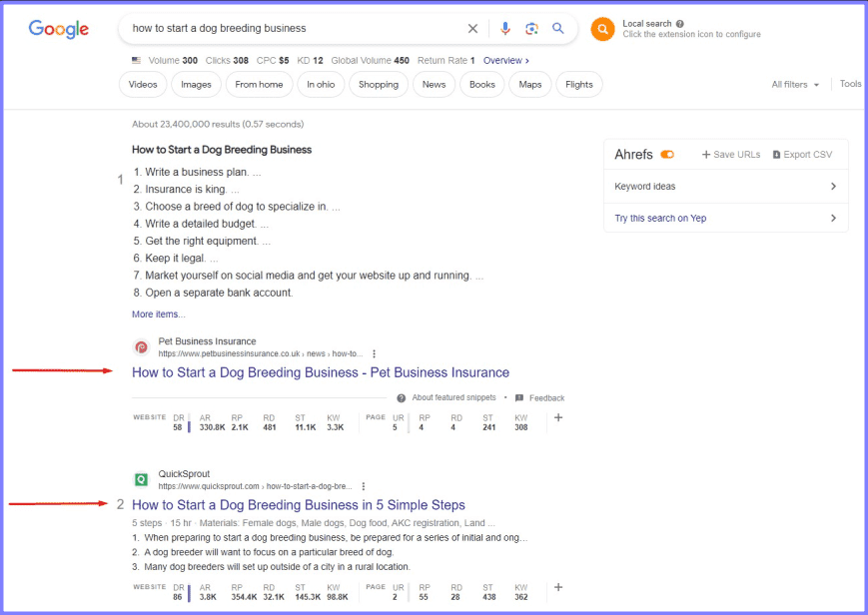Click the About featured snippets question icon

click(x=402, y=398)
